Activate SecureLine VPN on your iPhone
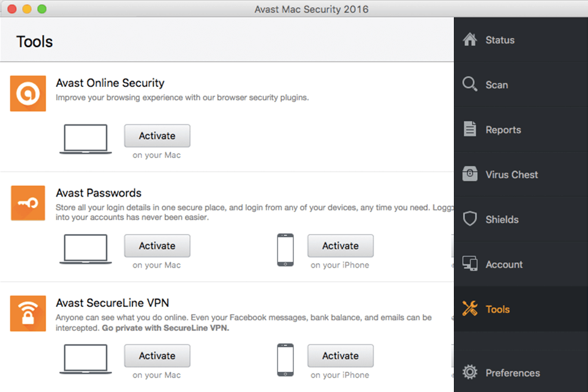 340,356
